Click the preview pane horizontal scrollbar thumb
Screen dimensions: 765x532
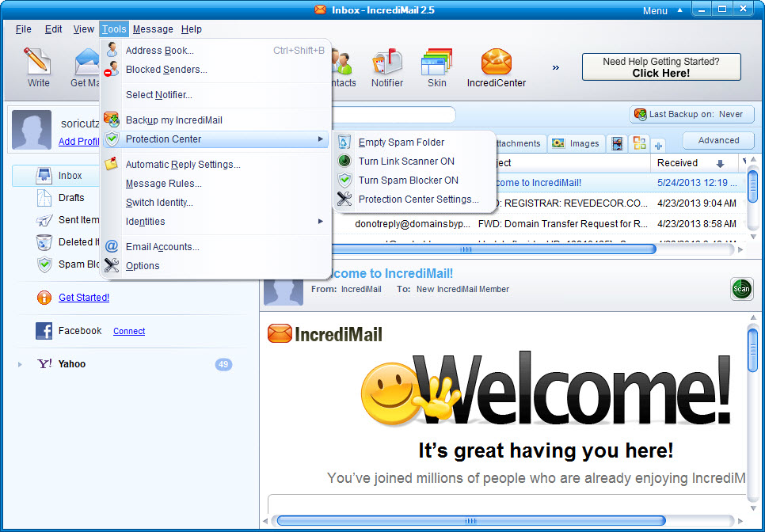click(x=471, y=521)
